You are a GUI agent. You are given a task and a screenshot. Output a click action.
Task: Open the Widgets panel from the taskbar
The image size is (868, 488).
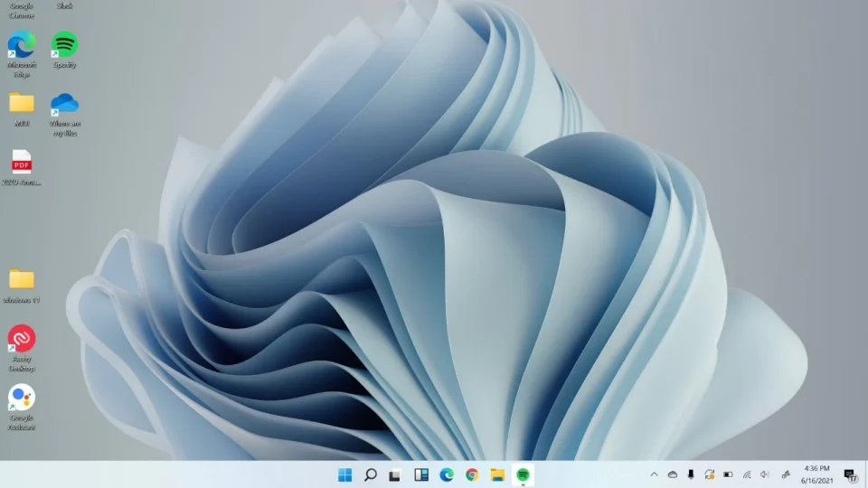[x=420, y=474]
